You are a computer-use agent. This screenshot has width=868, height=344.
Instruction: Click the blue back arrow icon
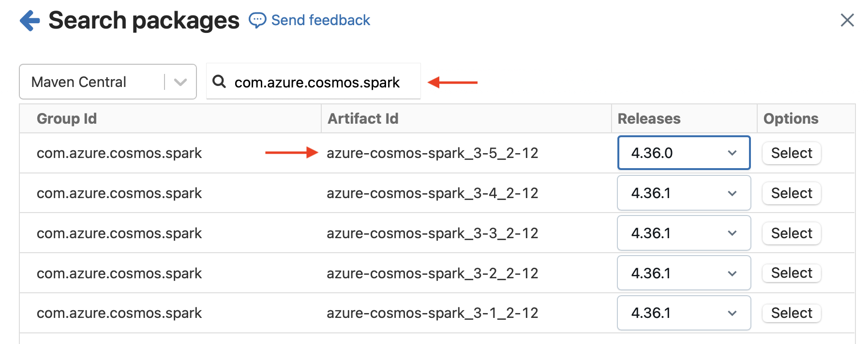(x=30, y=21)
